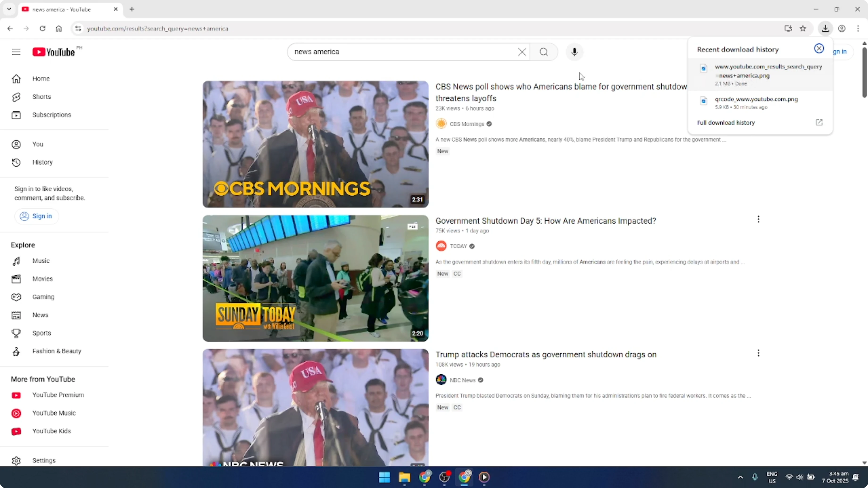Open Chrome profile icon
The image size is (868, 488).
(842, 29)
